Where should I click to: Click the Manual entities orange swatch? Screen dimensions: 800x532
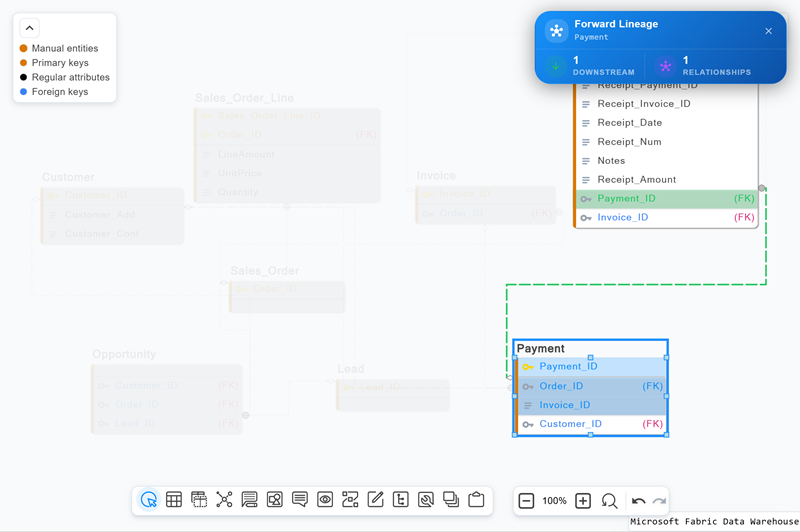point(23,48)
